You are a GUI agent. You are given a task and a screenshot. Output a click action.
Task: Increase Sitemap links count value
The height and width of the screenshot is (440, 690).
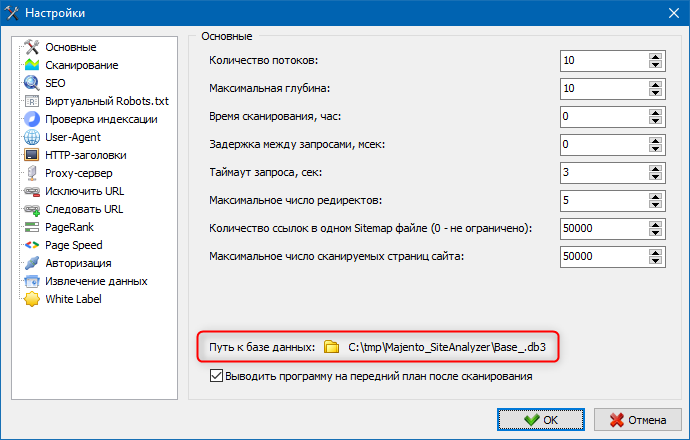(655, 225)
